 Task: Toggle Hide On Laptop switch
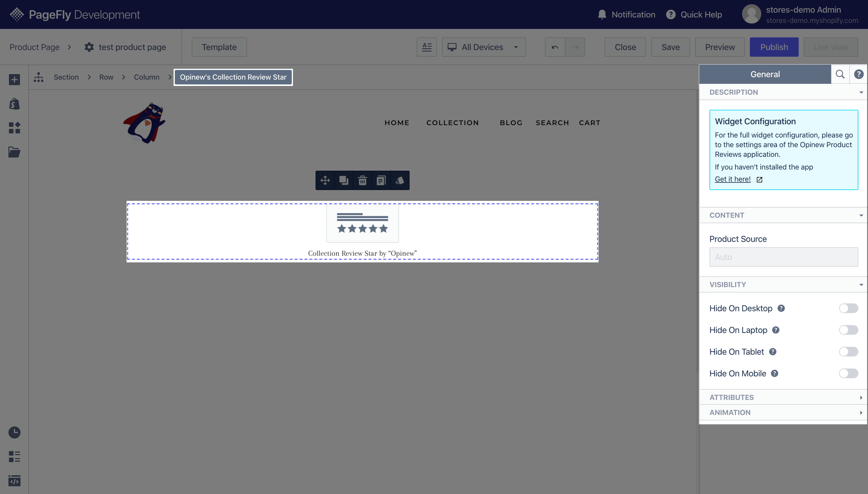(x=848, y=330)
